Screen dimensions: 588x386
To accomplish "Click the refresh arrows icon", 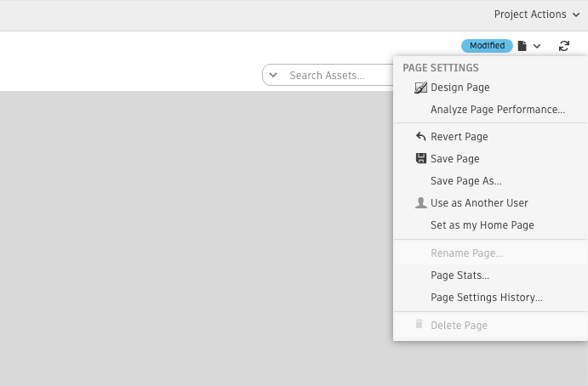I will [x=564, y=46].
